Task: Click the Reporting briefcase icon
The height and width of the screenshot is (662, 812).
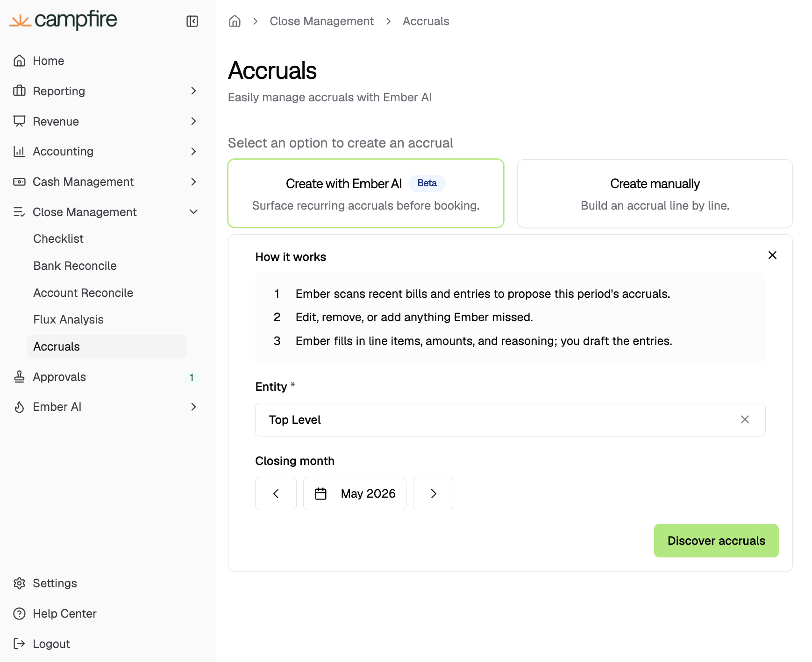Action: coord(19,91)
